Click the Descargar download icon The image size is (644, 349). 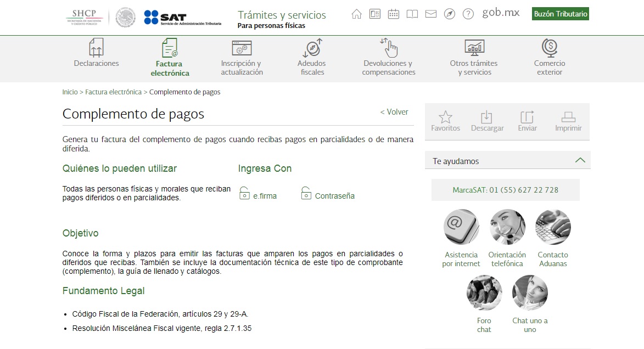487,121
